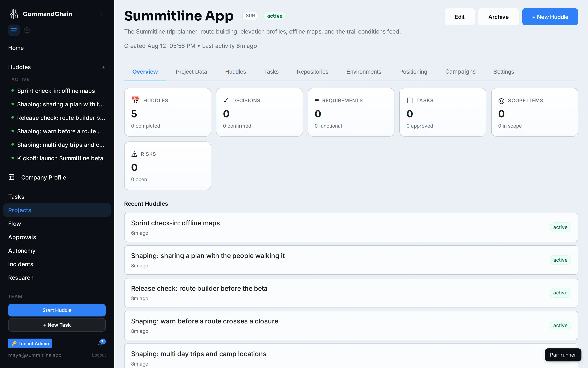Screen dimensions: 588x368
Task: Switch to the Campaigns tab
Action: coord(460,72)
